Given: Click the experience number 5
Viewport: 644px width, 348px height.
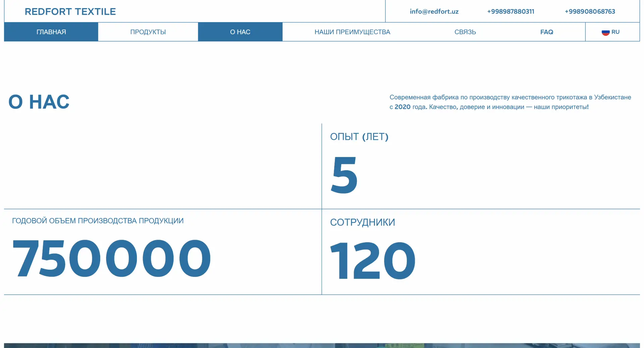Looking at the screenshot, I should (344, 175).
